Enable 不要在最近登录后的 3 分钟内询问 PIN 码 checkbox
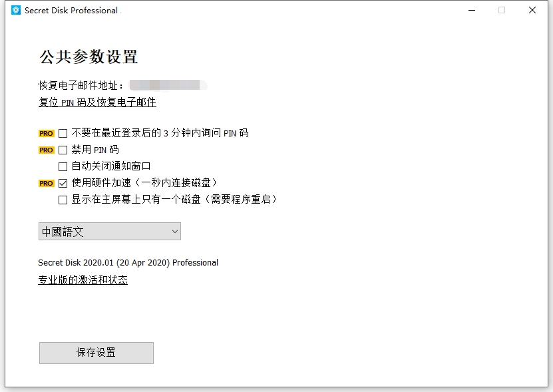This screenshot has height=392, width=553. [x=63, y=133]
